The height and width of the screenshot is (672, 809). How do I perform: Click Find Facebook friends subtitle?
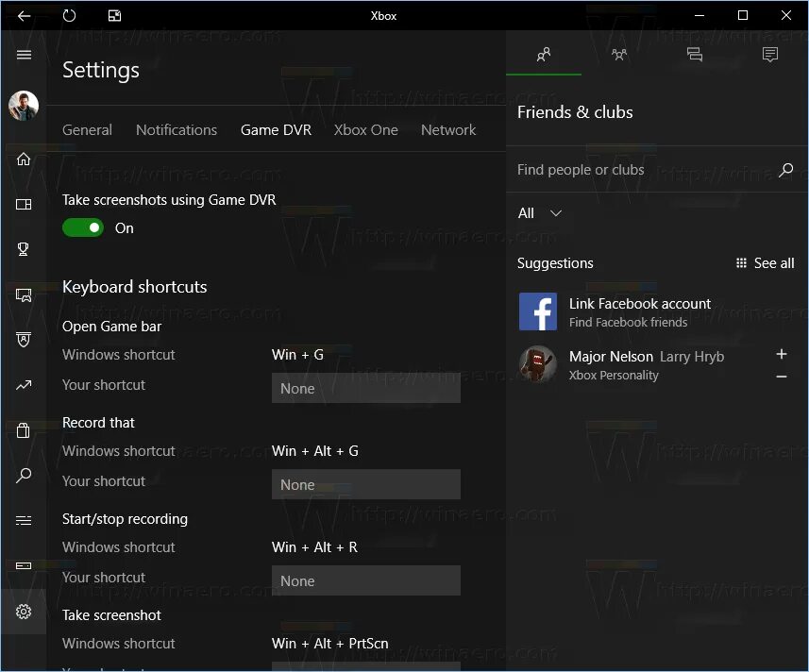coord(628,323)
